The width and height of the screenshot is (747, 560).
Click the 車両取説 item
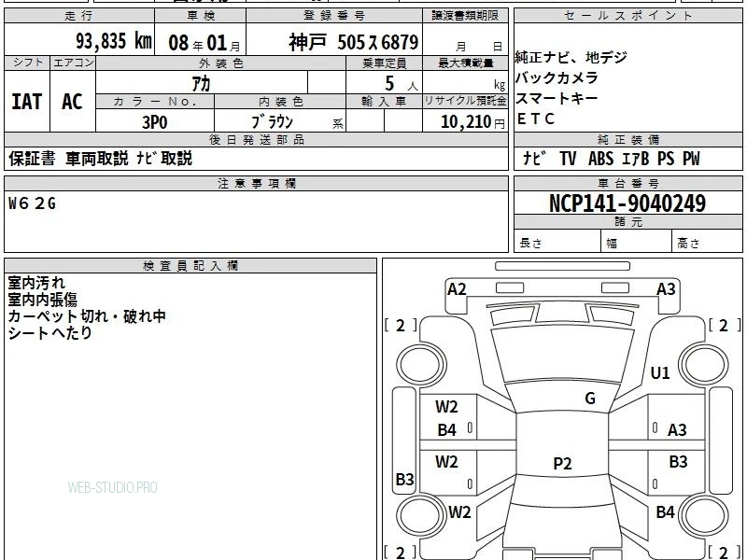tap(97, 159)
